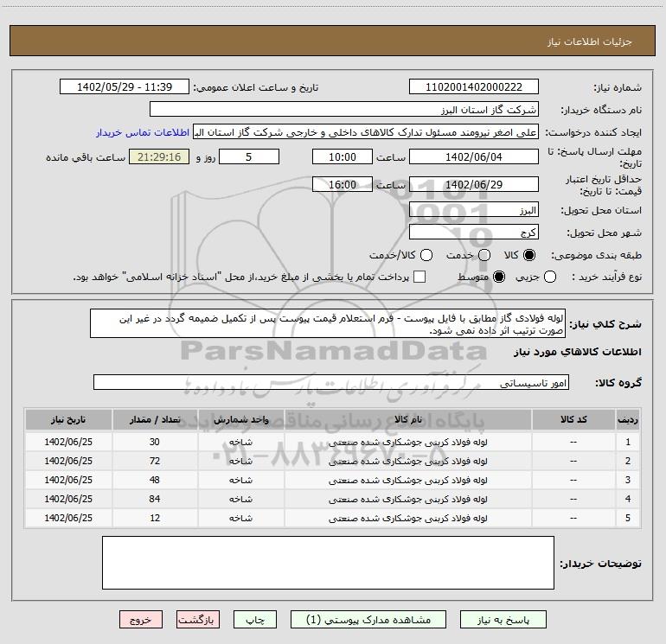Click the buyer name field شرکت گاز استان البرز
666x644 pixels.
344,110
